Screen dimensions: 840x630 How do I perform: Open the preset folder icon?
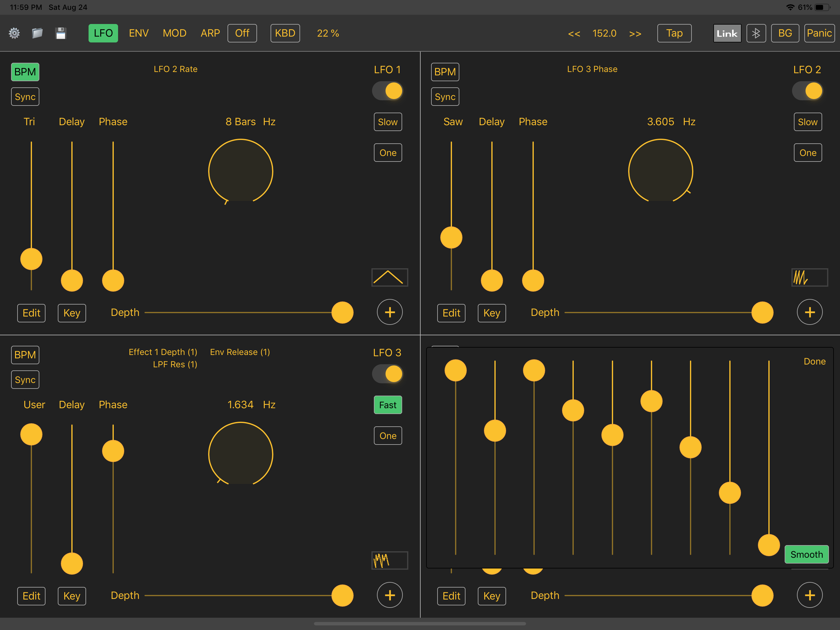[x=37, y=34]
